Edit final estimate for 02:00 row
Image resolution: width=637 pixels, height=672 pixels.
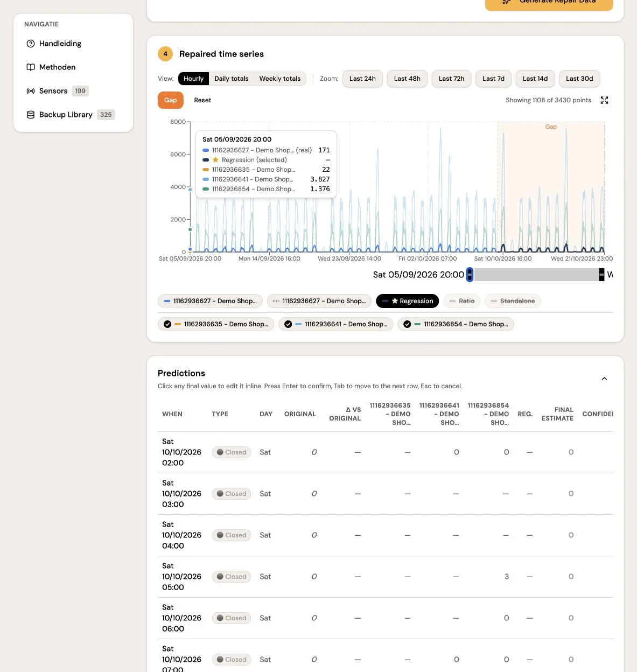coord(571,452)
